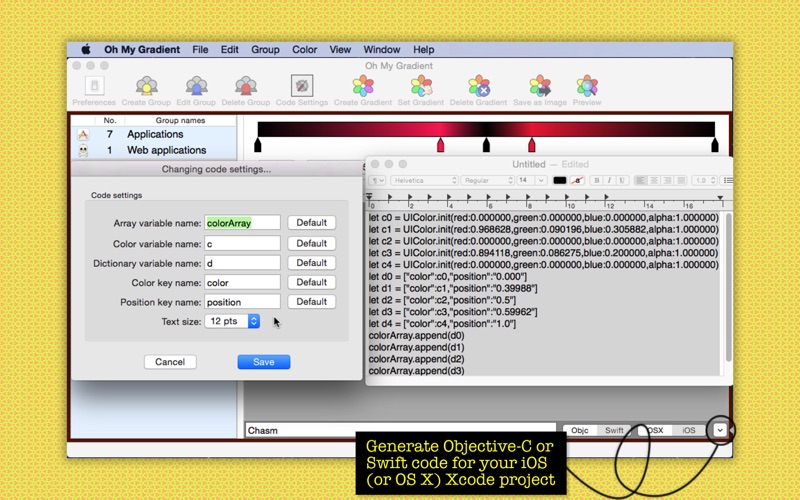The image size is (800, 500).
Task: Click the Delete Gradient toolbar icon
Action: [x=479, y=86]
